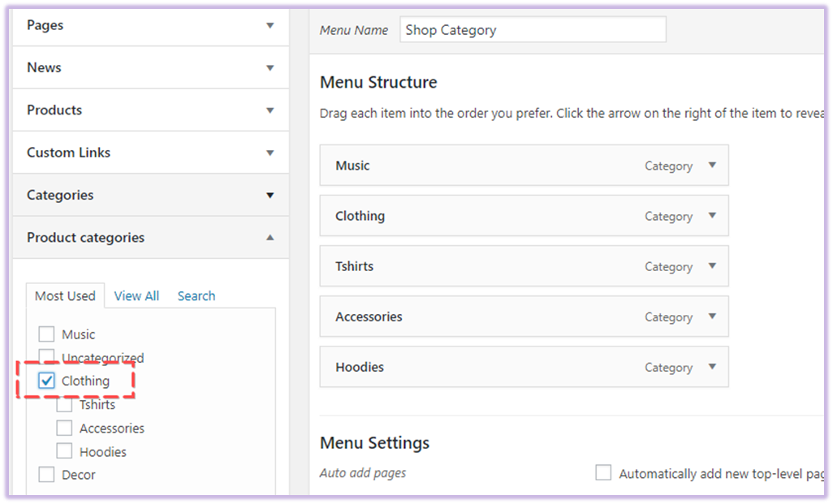Image resolution: width=833 pixels, height=504 pixels.
Task: Open Hoodies menu item settings arrow
Action: pyautogui.click(x=712, y=367)
